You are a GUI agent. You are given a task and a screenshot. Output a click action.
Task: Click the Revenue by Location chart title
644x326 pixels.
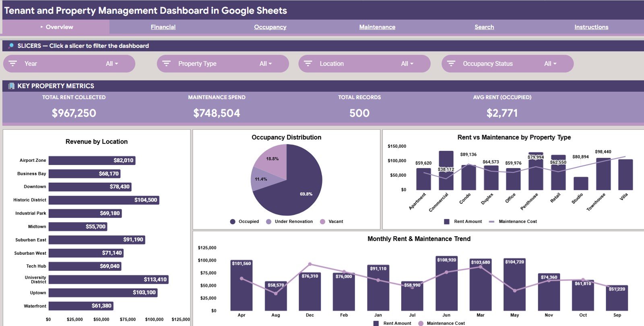tap(97, 142)
